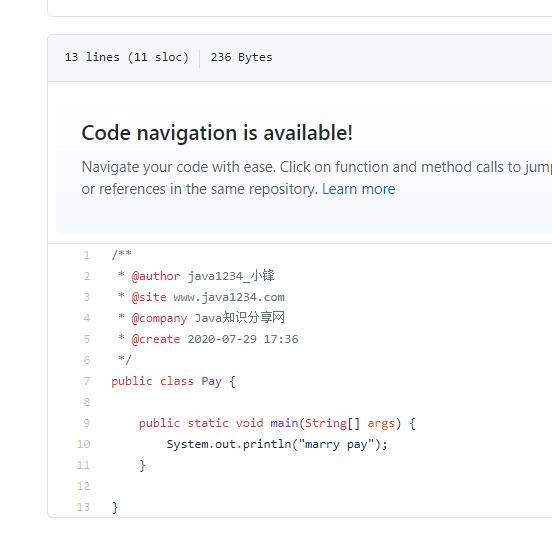
Task: Click the @company tag in code
Action: [159, 318]
